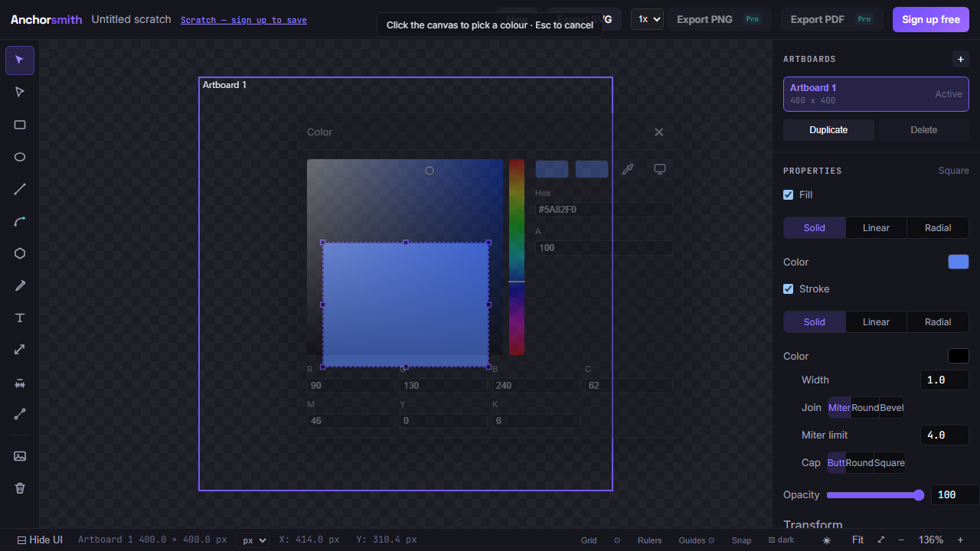Click the fullscreen expand icon
This screenshot has height=551, width=980.
pyautogui.click(x=881, y=540)
